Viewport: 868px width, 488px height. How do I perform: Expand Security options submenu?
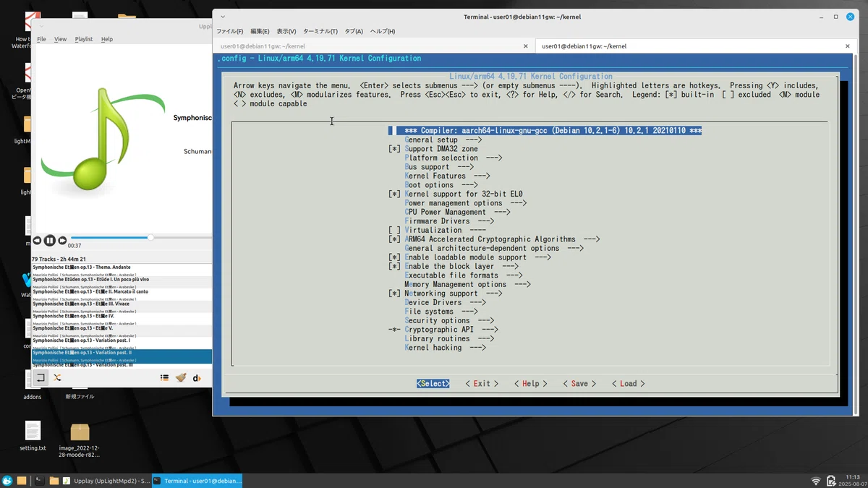point(450,320)
